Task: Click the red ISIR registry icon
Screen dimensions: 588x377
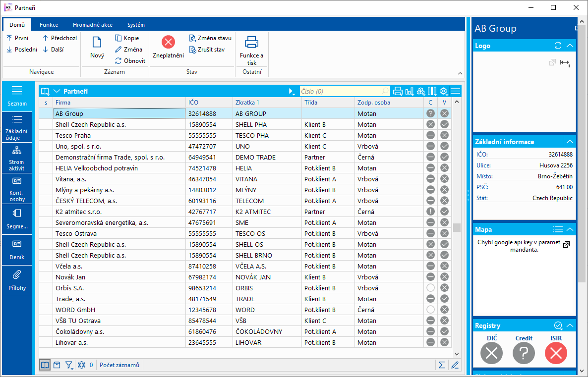Action: (556, 353)
